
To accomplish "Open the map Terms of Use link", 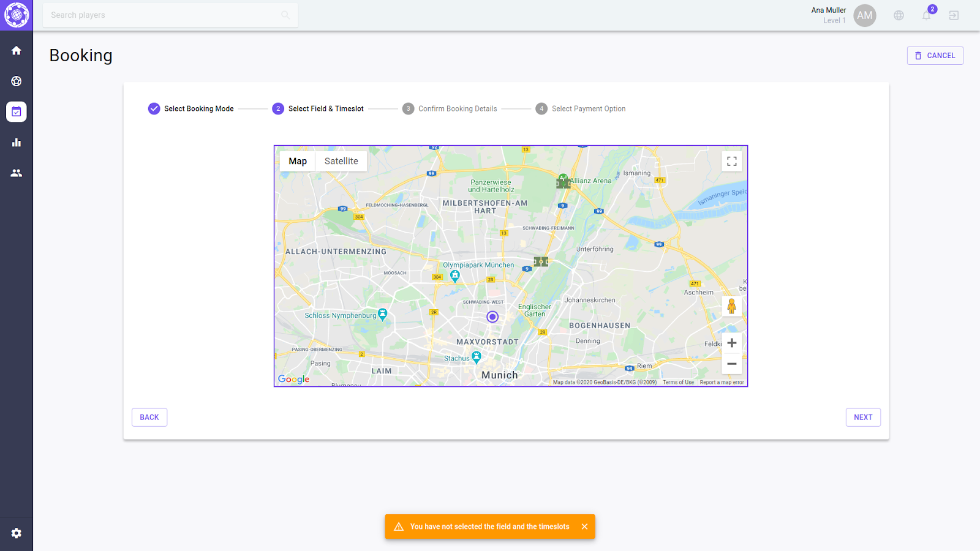I will 678,382.
